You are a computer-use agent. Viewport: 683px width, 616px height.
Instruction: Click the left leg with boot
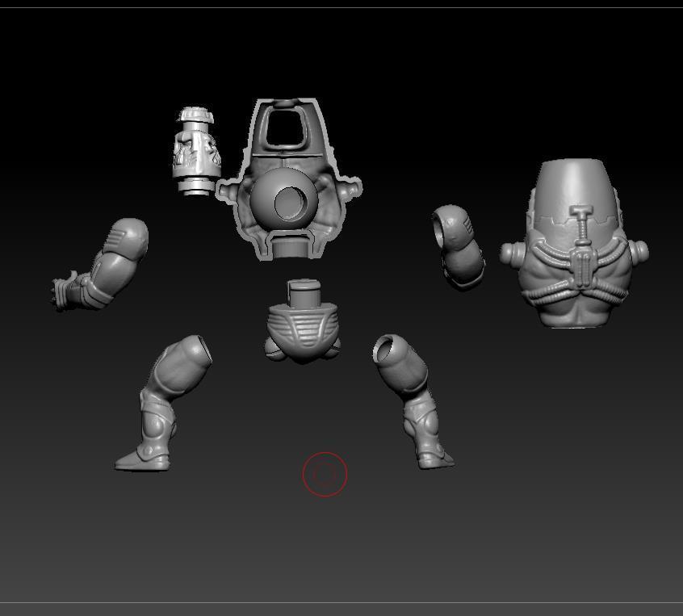(161, 404)
